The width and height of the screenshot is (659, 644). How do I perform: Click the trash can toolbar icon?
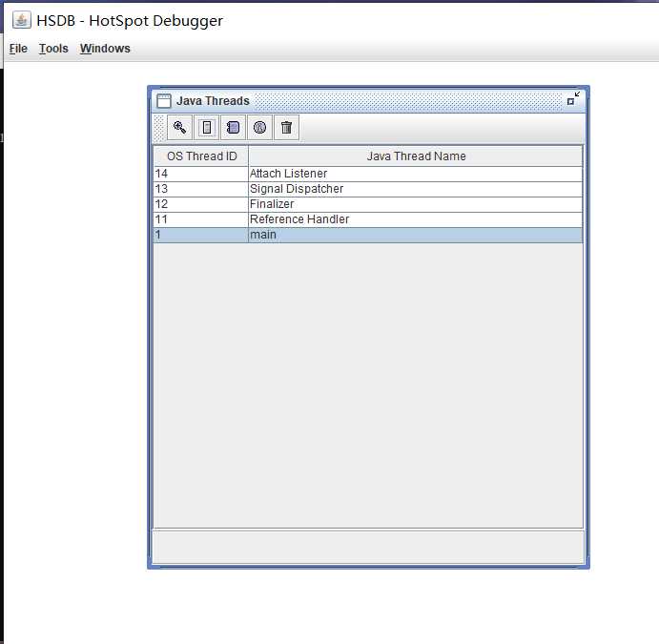tap(286, 128)
